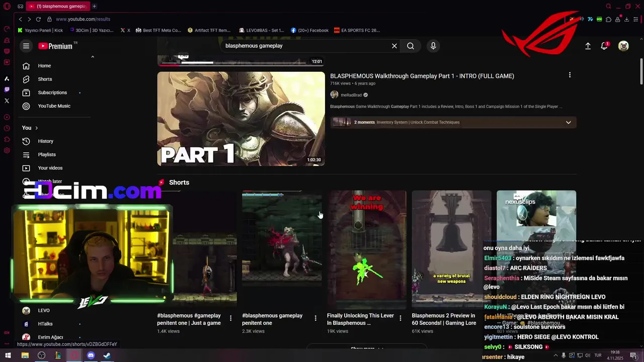Open 'We are winning' lever short thumbnail
Screen dimensions: 644x362
[x=367, y=249]
